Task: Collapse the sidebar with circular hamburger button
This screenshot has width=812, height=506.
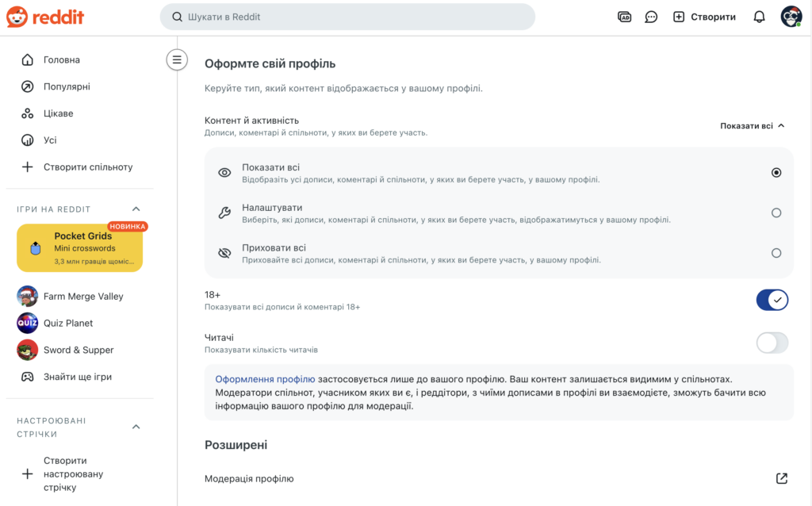Action: pyautogui.click(x=176, y=59)
